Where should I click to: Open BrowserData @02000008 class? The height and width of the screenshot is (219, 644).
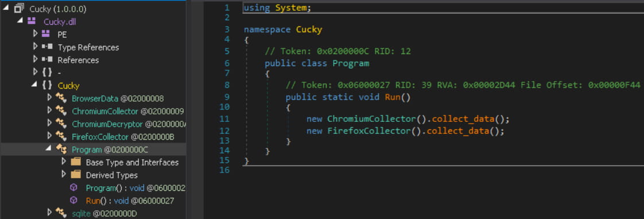(x=118, y=98)
